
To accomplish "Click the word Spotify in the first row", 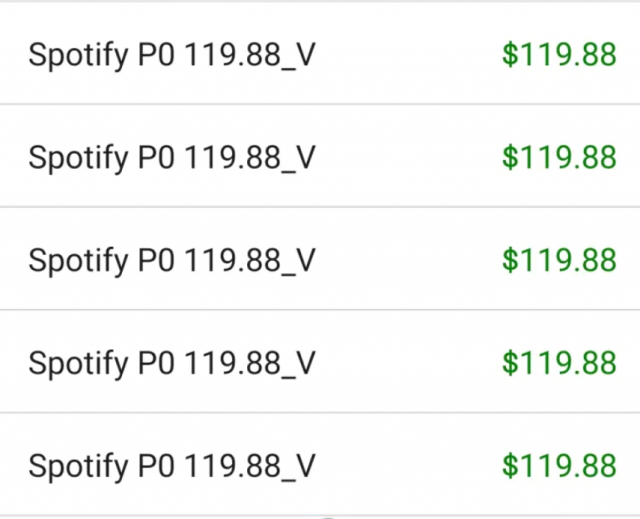I will coord(77,55).
